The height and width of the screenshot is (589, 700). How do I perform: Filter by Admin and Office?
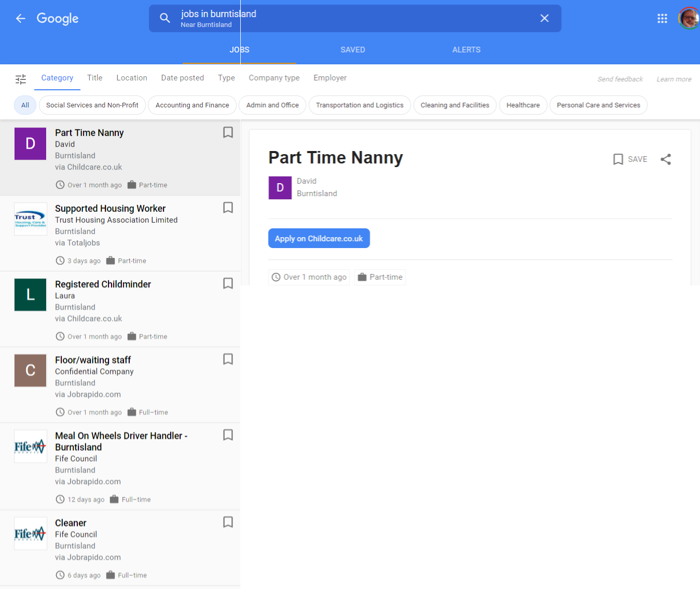pos(272,105)
